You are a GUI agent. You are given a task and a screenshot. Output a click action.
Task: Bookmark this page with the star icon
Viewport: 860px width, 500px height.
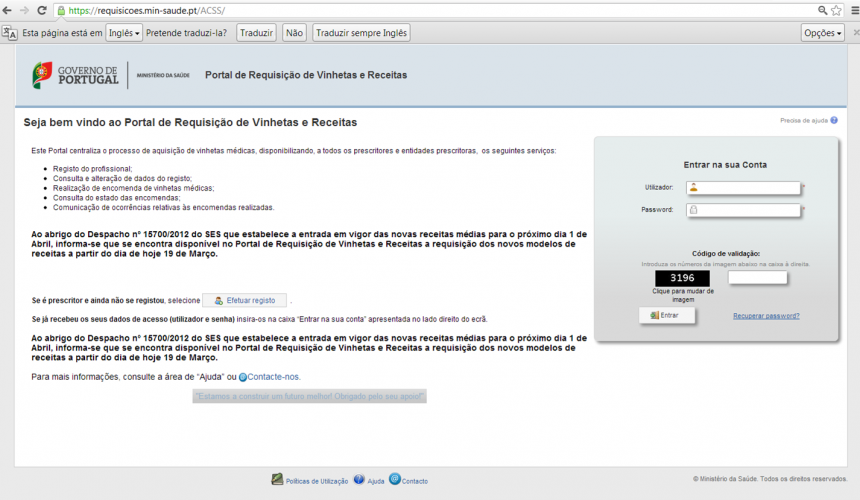[836, 10]
